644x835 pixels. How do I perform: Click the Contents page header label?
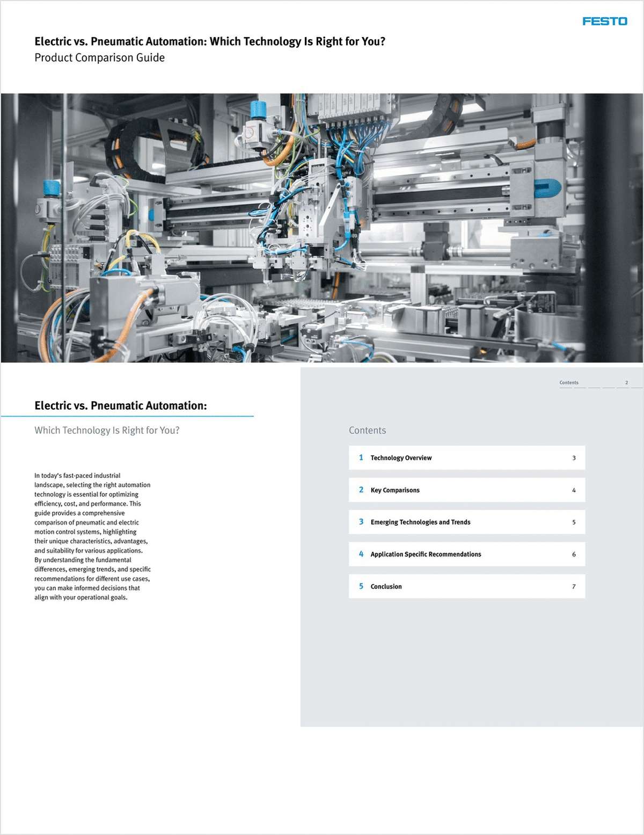click(569, 382)
